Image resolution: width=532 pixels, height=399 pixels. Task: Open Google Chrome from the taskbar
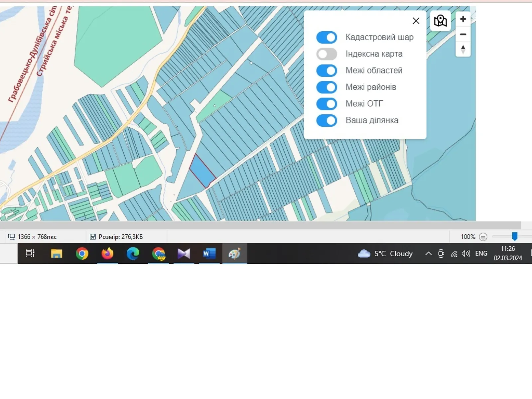coord(82,254)
